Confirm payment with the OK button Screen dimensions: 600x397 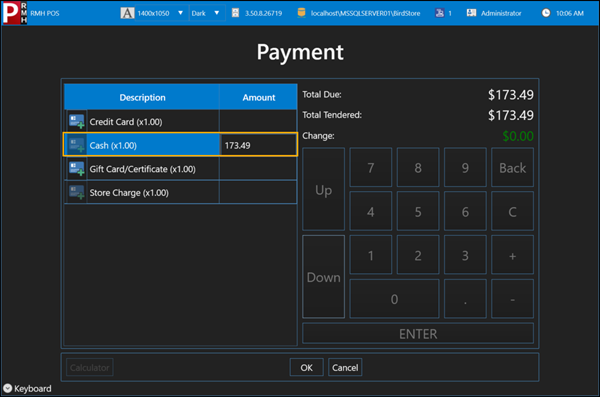pyautogui.click(x=307, y=368)
